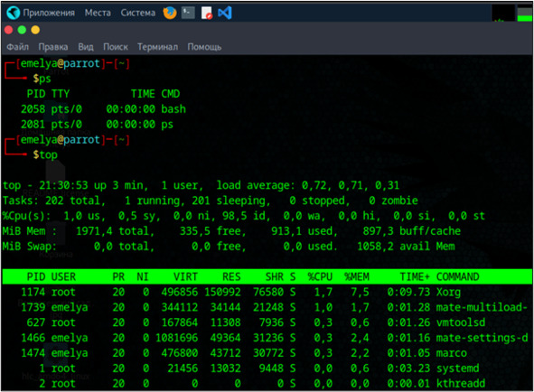Click the text editor launcher with red badge

point(207,13)
